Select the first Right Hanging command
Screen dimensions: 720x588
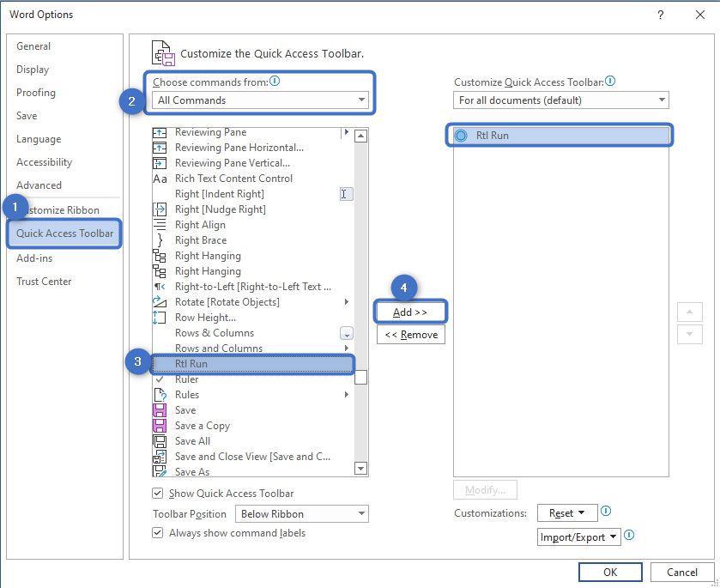click(253, 256)
